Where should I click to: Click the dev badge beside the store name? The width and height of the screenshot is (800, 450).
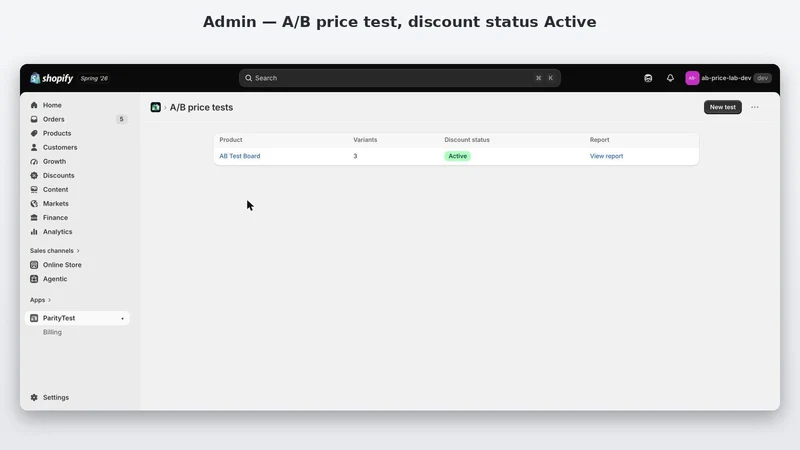click(763, 78)
